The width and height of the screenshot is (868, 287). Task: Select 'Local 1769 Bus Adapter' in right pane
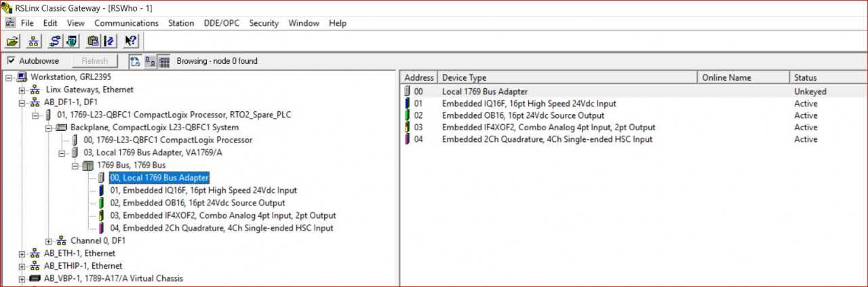[x=485, y=91]
